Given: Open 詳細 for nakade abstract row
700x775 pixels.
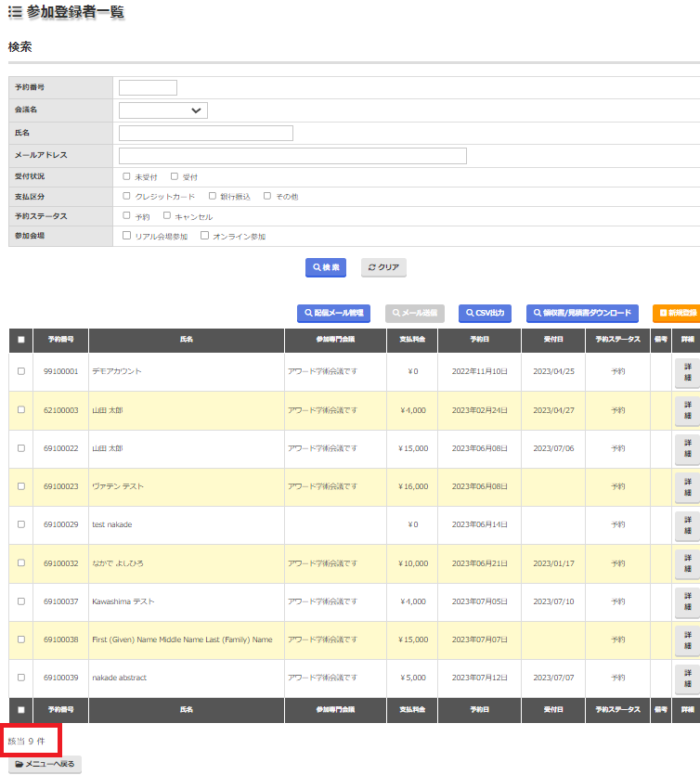Looking at the screenshot, I should tap(687, 678).
